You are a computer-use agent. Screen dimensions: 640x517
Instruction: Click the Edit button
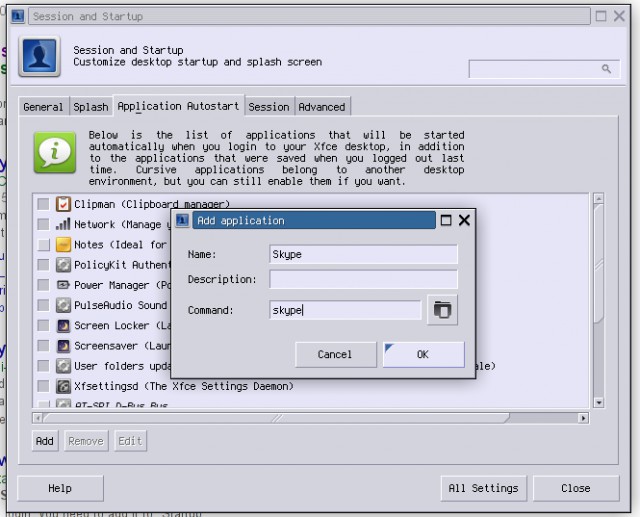coord(130,441)
